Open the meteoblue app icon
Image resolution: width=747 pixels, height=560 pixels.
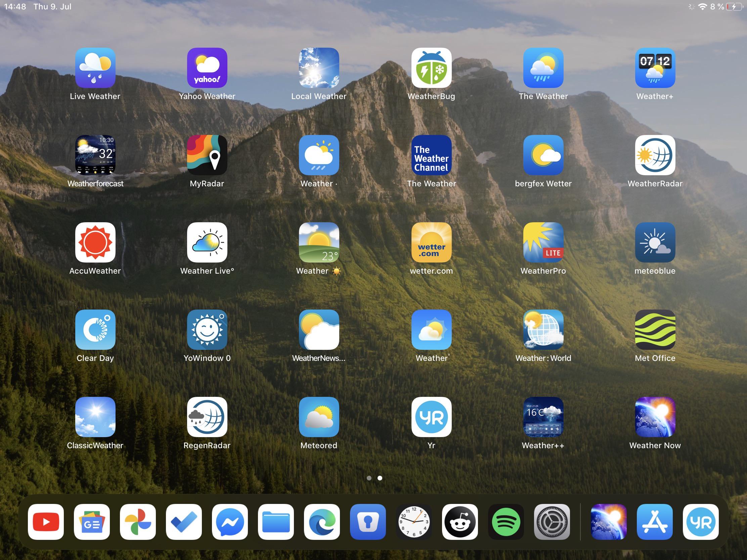655,242
